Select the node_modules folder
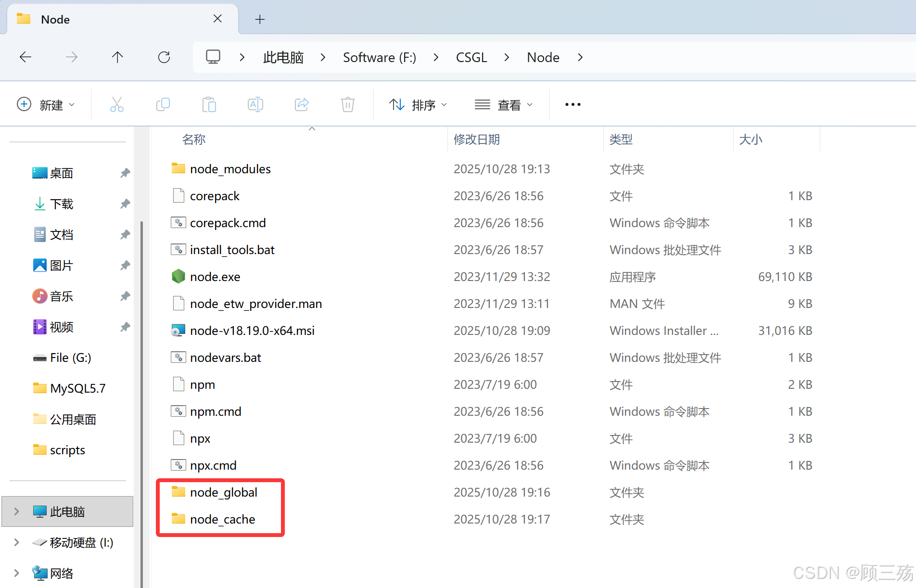The image size is (916, 588). [x=230, y=169]
